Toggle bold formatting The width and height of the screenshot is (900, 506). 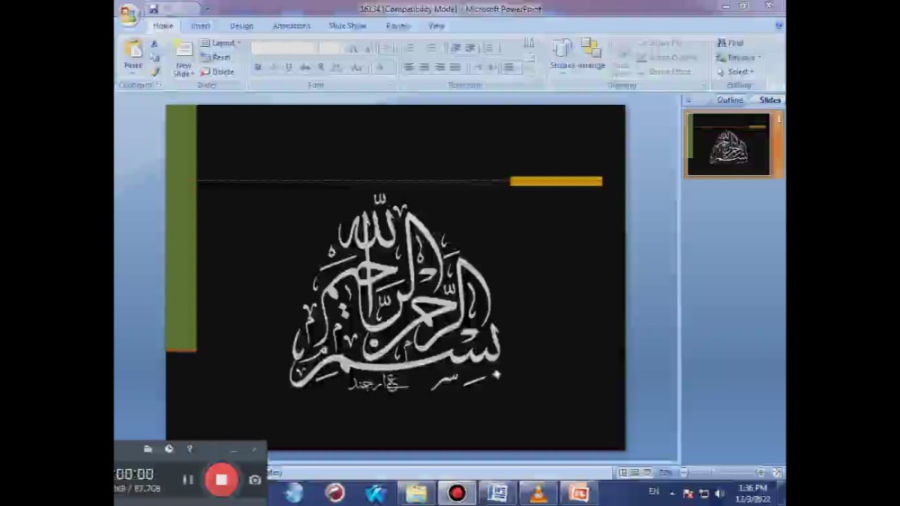[x=258, y=68]
